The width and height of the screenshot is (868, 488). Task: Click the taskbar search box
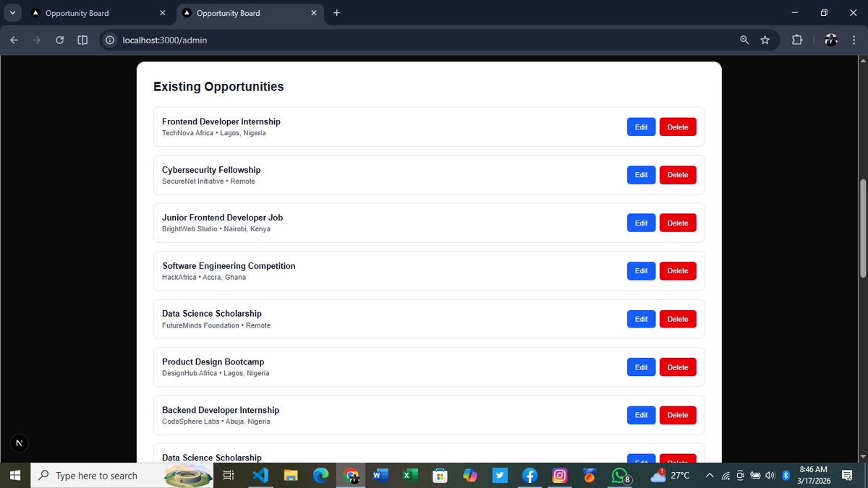pos(123,476)
